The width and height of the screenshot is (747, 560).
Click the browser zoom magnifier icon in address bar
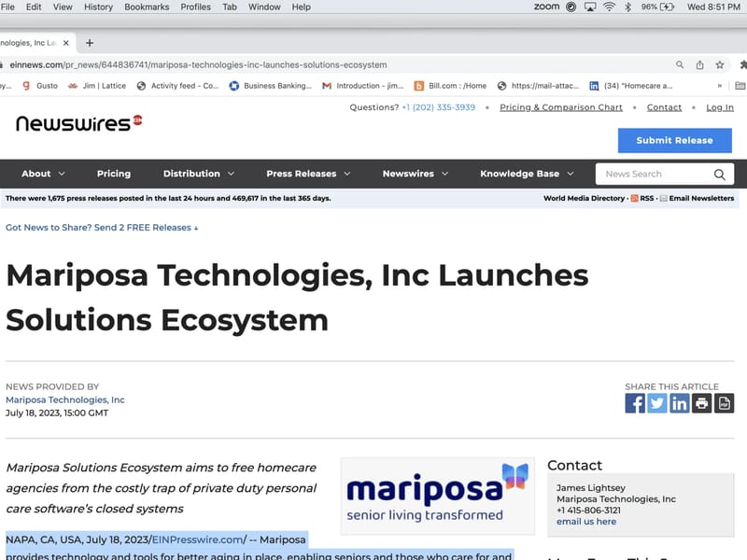pyautogui.click(x=680, y=64)
